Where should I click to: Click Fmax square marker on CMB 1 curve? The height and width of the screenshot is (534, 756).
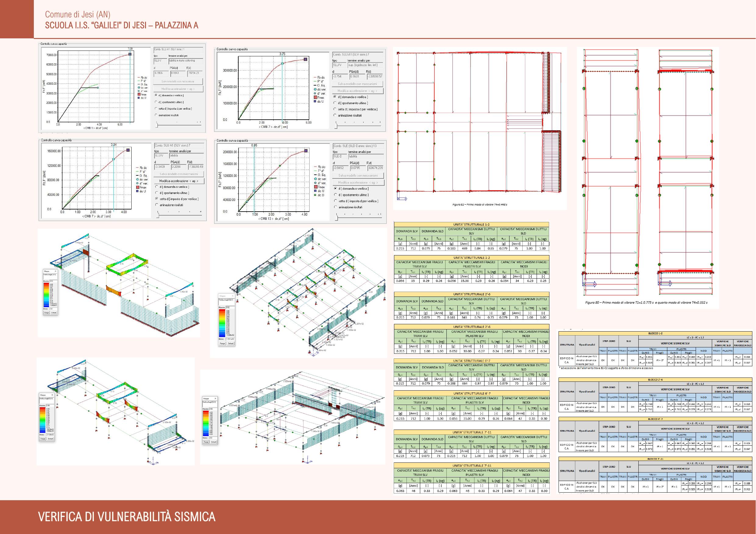click(x=130, y=54)
